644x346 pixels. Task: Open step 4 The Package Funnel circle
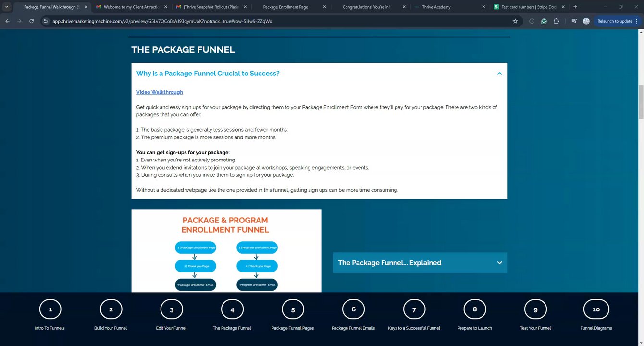click(232, 309)
